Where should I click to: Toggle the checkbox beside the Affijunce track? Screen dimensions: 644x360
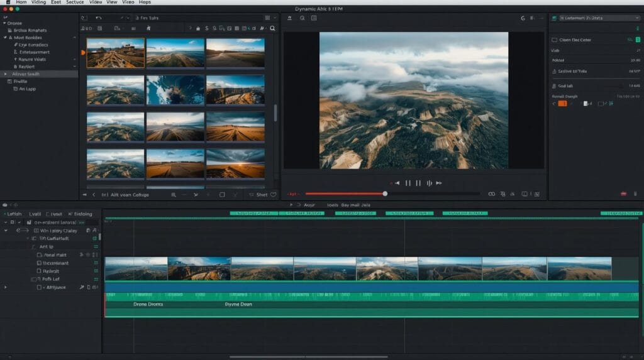(x=39, y=287)
